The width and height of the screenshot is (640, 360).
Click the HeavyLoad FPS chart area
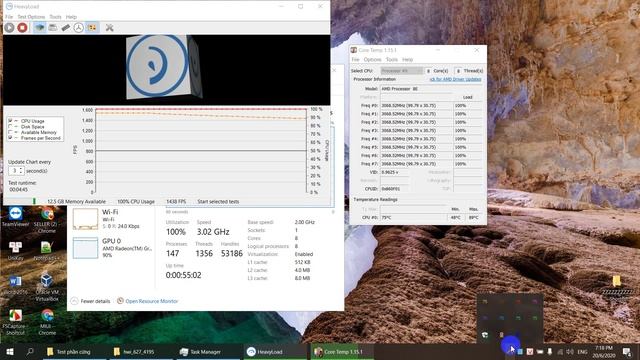click(x=200, y=151)
